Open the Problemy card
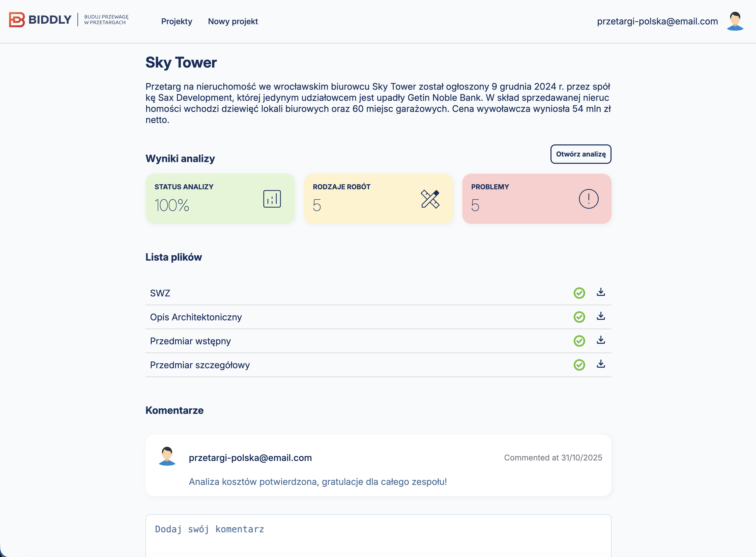 tap(536, 199)
